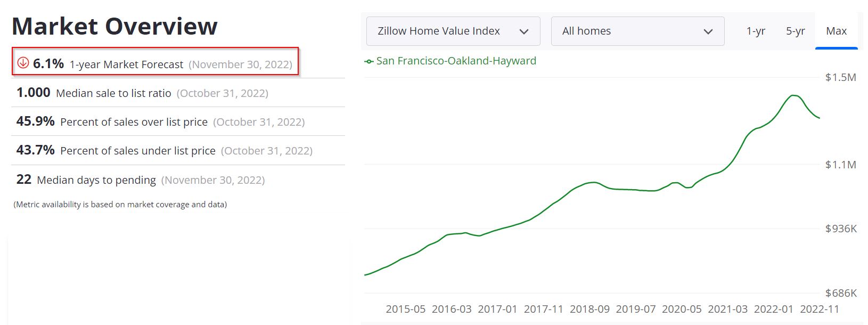Expand the Zillow Home Value Index dropdown chevron

tap(524, 31)
